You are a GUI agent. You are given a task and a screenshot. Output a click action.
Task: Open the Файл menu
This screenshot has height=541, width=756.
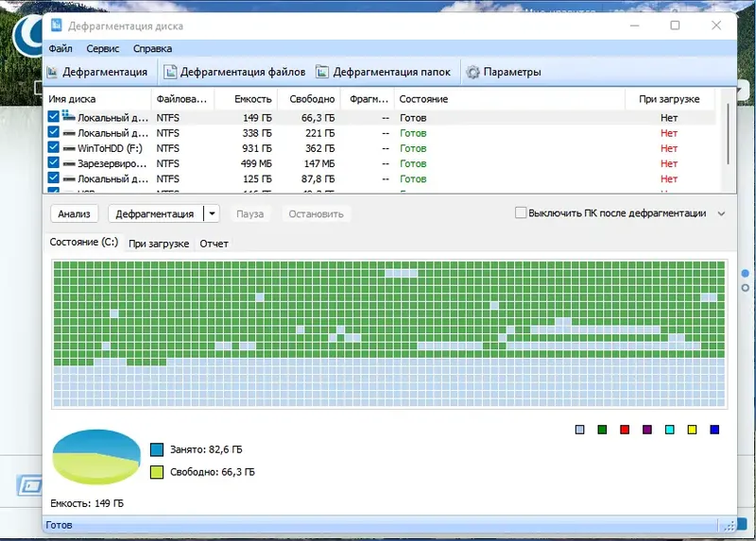60,49
